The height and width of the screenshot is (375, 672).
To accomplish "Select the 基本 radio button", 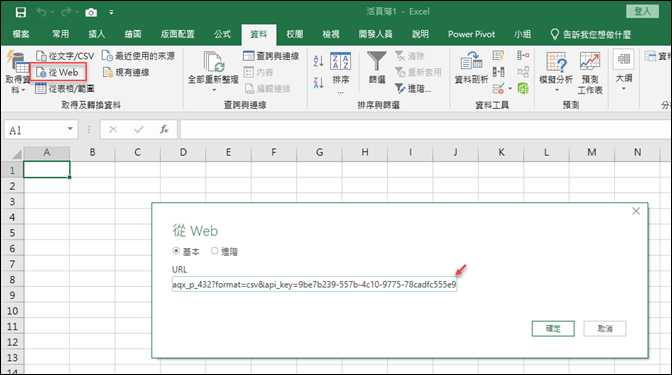I will pos(176,251).
